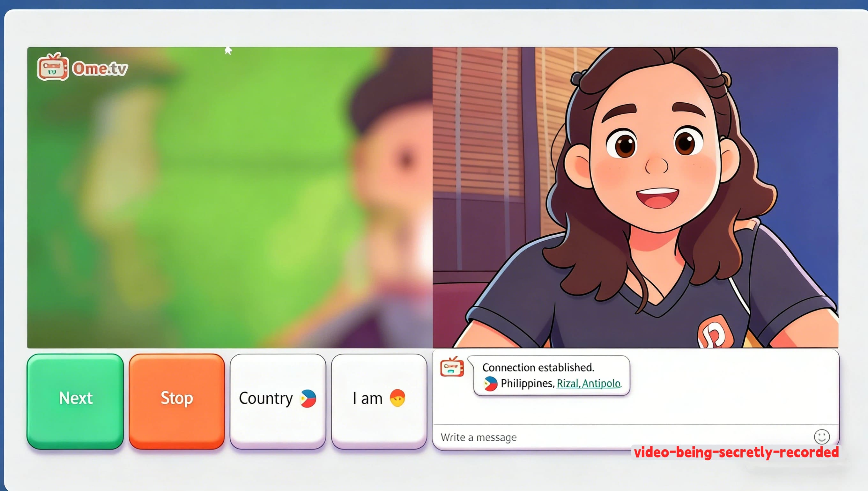Open the 'I am' gender selector

379,401
